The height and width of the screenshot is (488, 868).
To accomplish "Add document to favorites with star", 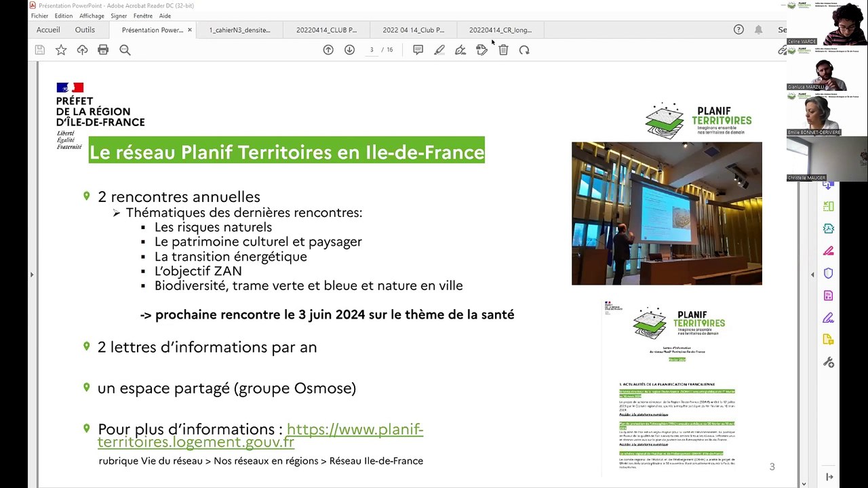I will coord(61,49).
